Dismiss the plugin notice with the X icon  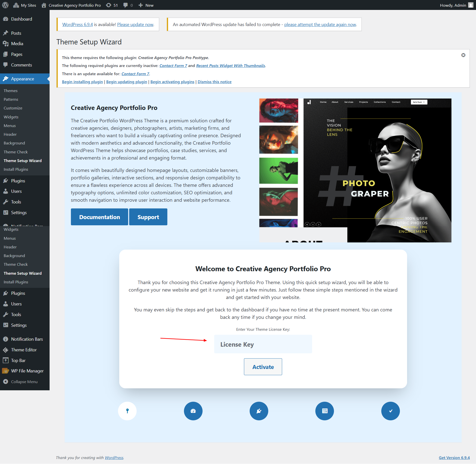(463, 55)
